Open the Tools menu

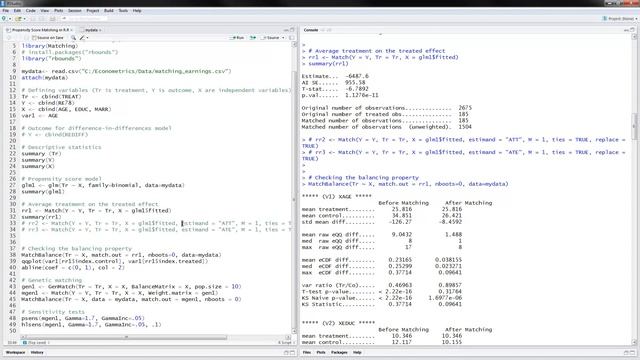point(123,11)
